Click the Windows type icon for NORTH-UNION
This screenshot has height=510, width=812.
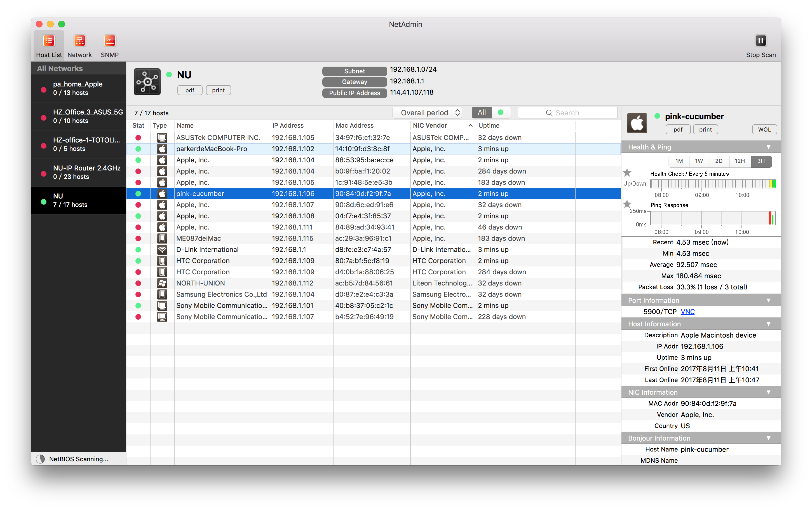(162, 283)
